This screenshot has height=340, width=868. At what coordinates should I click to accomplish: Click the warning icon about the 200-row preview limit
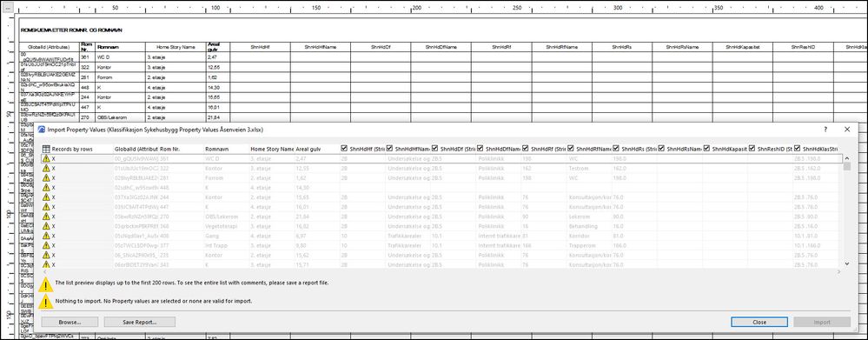47,283
